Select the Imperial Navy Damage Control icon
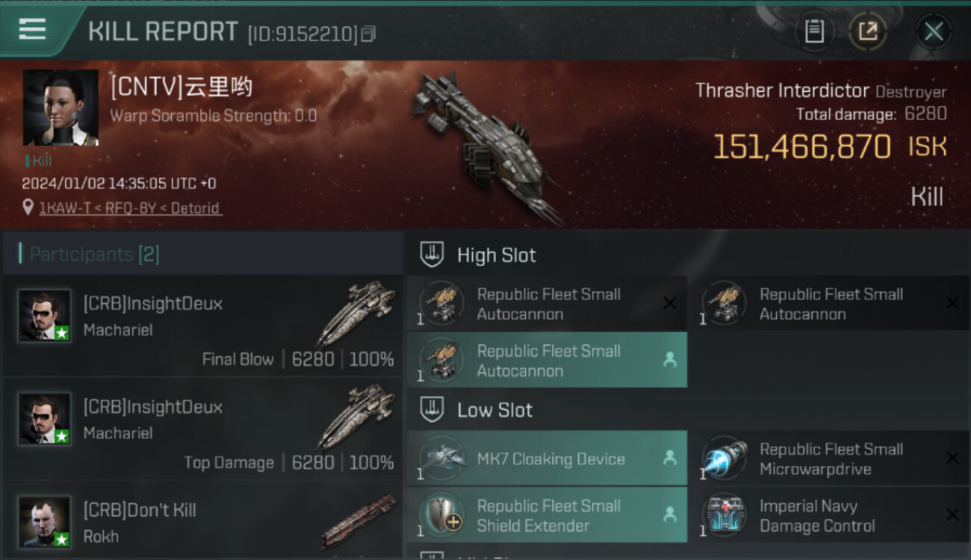The height and width of the screenshot is (560, 971). pyautogui.click(x=724, y=515)
